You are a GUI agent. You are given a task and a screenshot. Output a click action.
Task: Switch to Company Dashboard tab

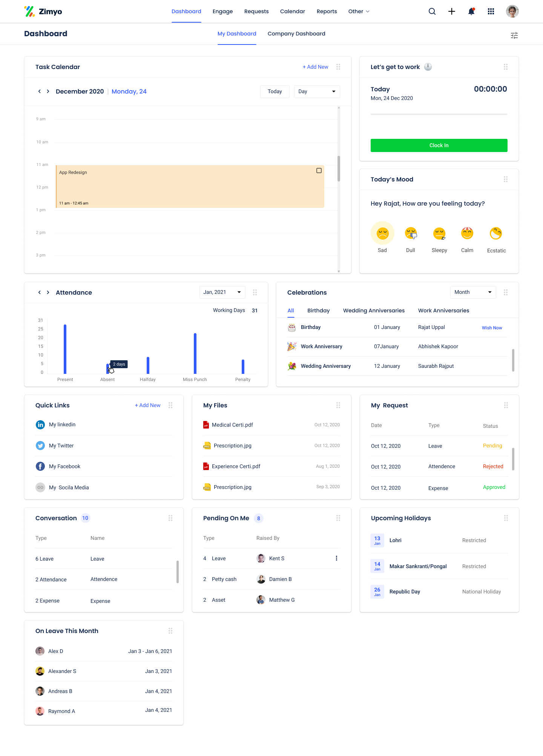point(296,34)
